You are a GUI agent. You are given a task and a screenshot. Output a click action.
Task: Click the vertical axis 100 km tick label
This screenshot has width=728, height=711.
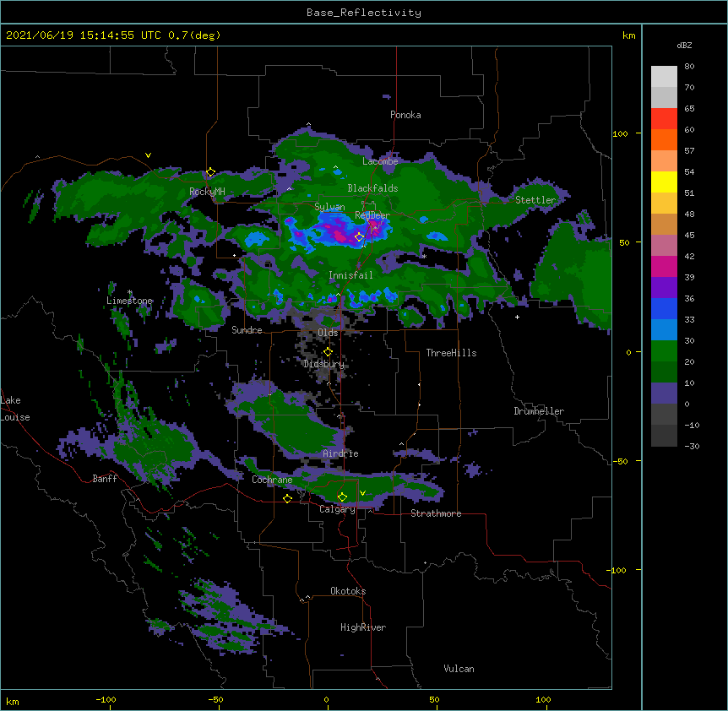(620, 134)
